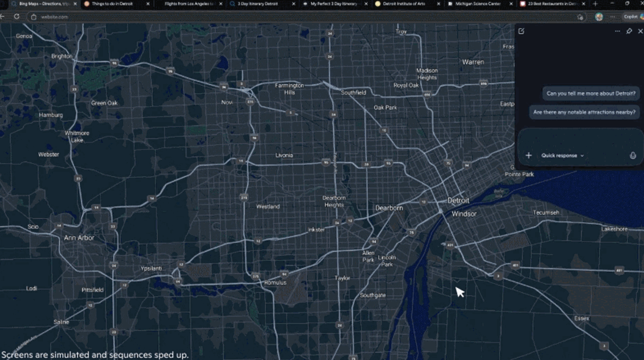This screenshot has width=644, height=360.
Task: Switch to Things to do in Detroit tab
Action: point(112,4)
